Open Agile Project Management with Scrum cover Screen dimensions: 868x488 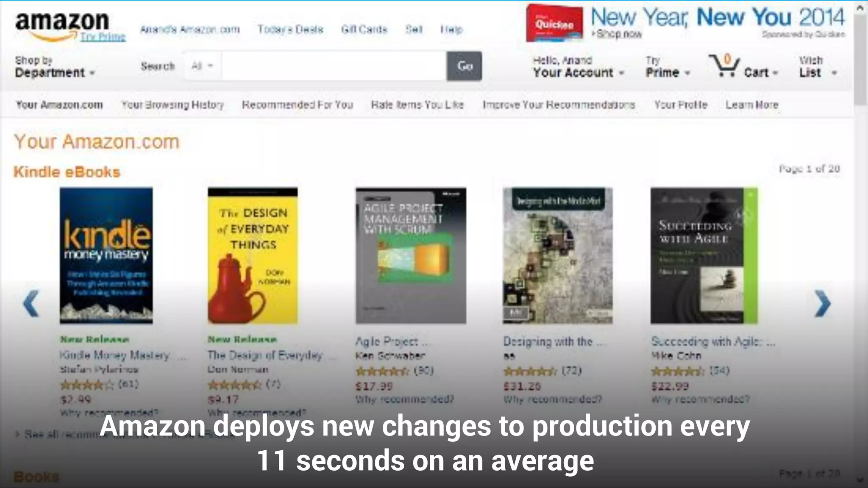coord(411,255)
